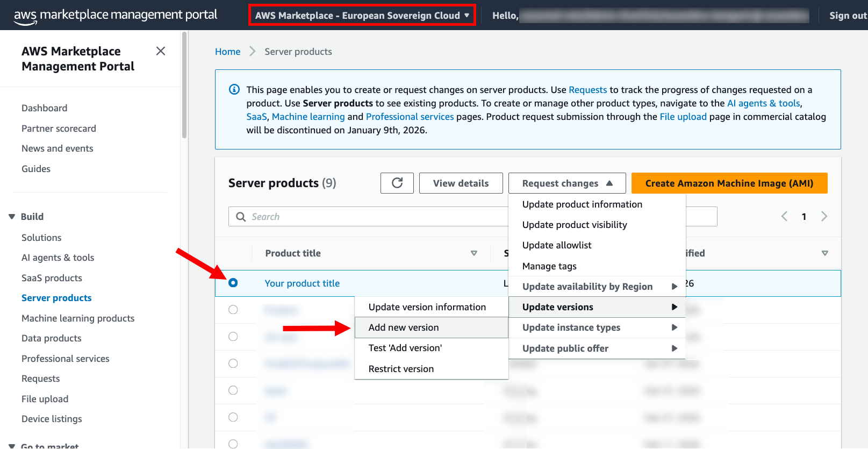Image resolution: width=868 pixels, height=449 pixels.
Task: Open Professional services link in the banner
Action: click(410, 117)
